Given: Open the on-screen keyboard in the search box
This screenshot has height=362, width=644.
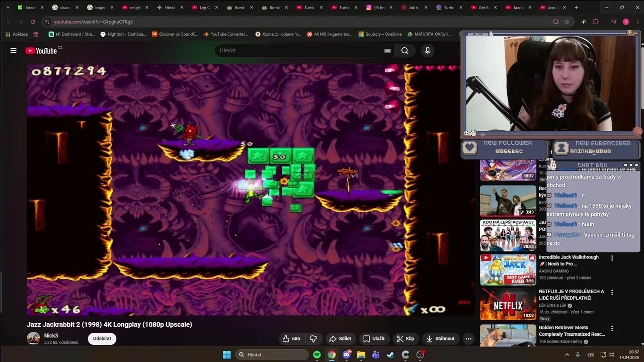Looking at the screenshot, I should pyautogui.click(x=387, y=50).
